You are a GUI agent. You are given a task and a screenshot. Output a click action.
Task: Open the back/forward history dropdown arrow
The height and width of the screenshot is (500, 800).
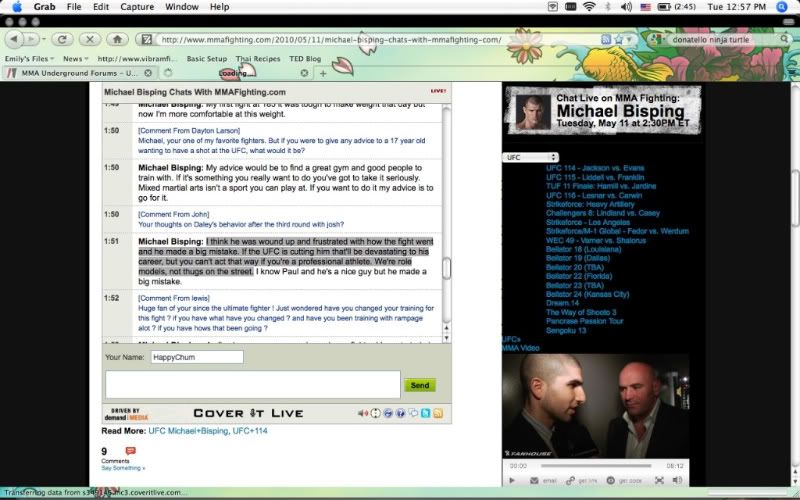click(x=43, y=39)
